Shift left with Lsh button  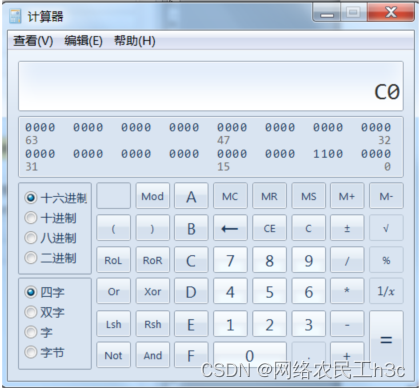(x=113, y=324)
